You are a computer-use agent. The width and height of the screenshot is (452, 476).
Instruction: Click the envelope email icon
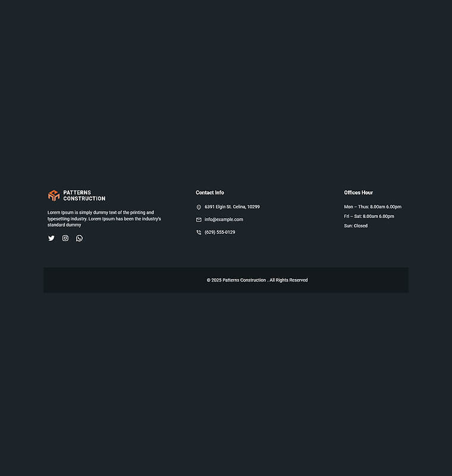[x=199, y=220]
